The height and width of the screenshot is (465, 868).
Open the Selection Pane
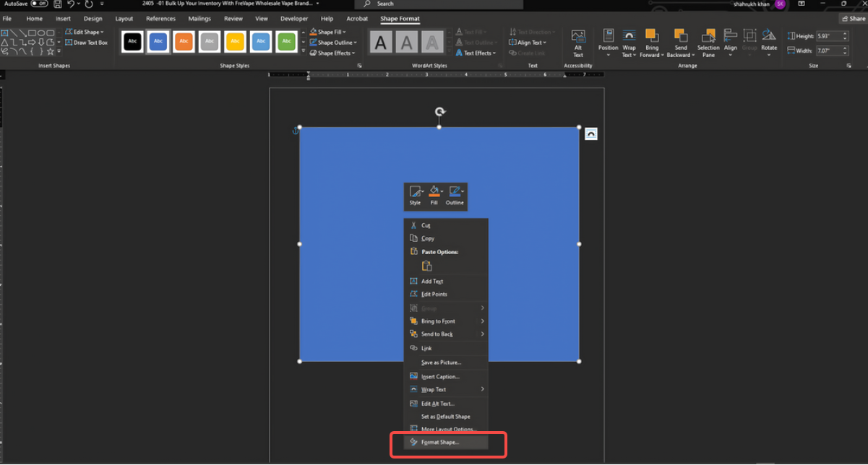[708, 42]
